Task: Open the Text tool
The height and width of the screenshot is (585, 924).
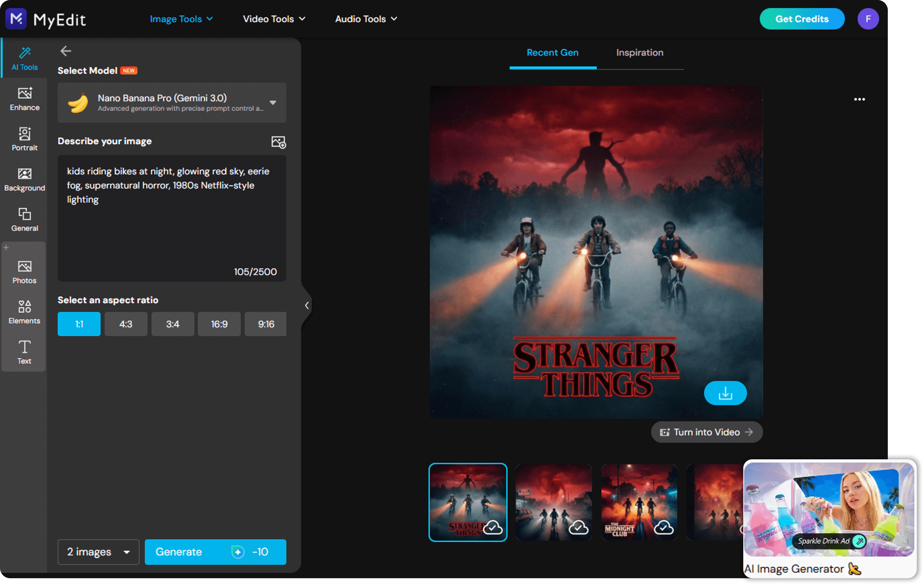Action: tap(24, 347)
